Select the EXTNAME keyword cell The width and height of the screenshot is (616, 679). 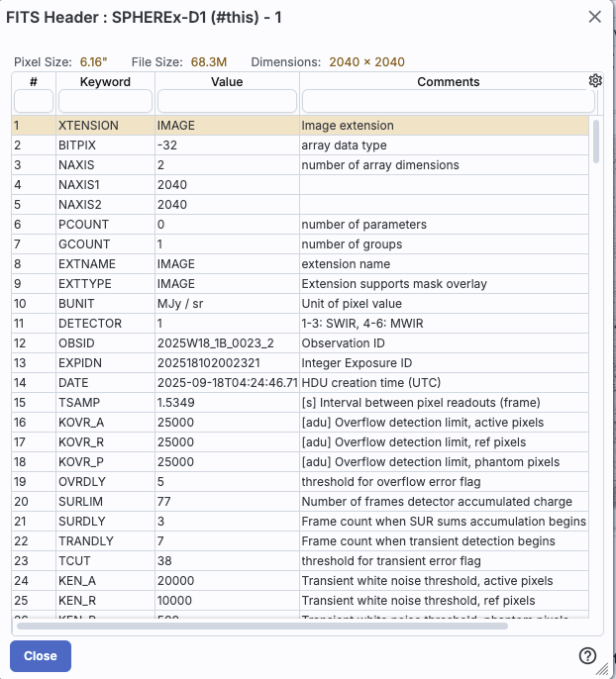coord(105,264)
